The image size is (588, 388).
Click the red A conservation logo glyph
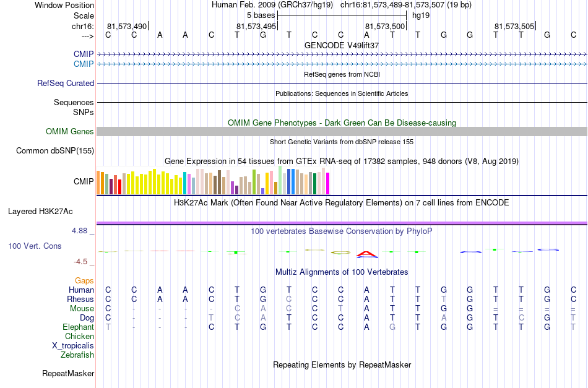pyautogui.click(x=367, y=254)
